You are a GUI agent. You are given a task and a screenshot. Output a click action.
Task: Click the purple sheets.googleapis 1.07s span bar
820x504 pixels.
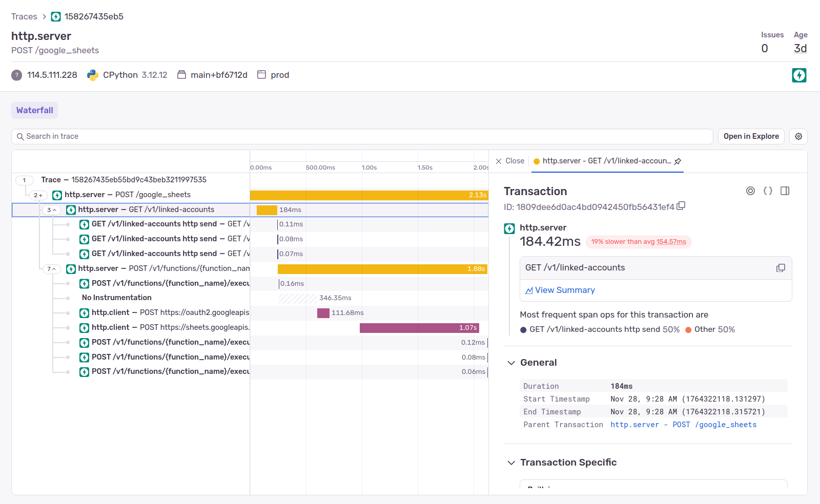pyautogui.click(x=419, y=328)
